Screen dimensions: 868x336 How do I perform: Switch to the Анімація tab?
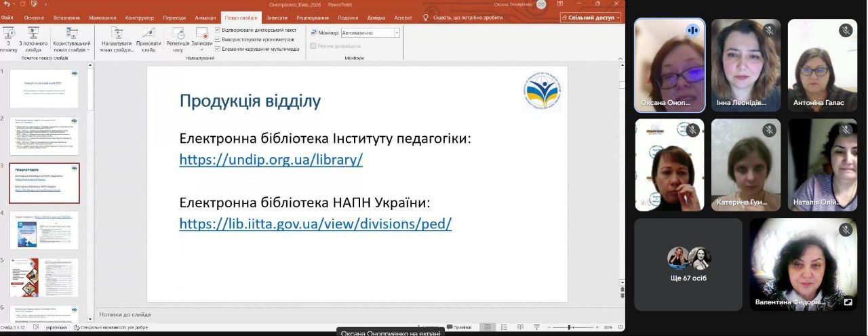(x=205, y=18)
